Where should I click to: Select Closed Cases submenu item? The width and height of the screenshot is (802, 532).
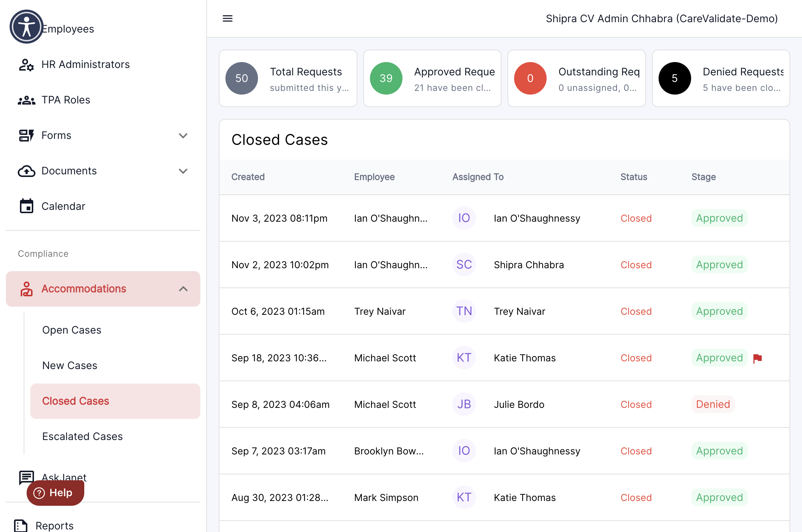115,401
